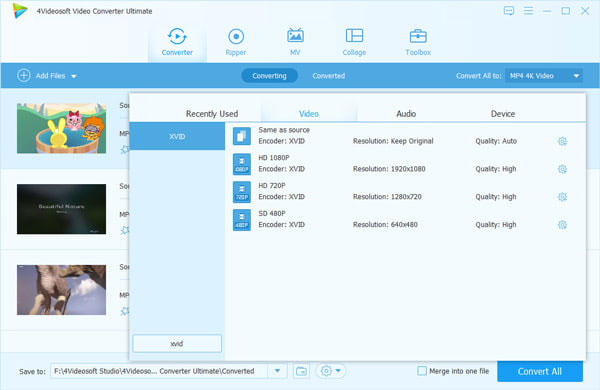Open custom settings gear for HD 720P profile

[562, 197]
